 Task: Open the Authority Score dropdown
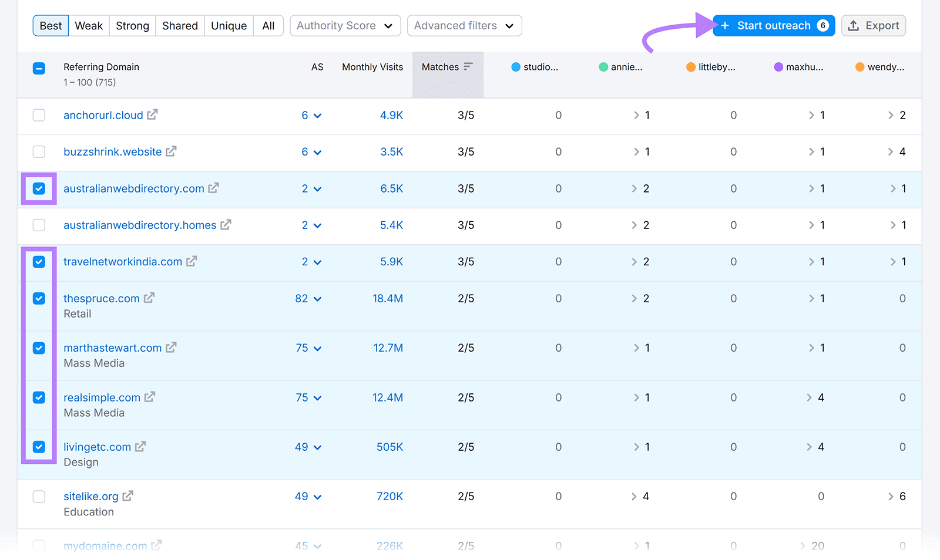[345, 25]
